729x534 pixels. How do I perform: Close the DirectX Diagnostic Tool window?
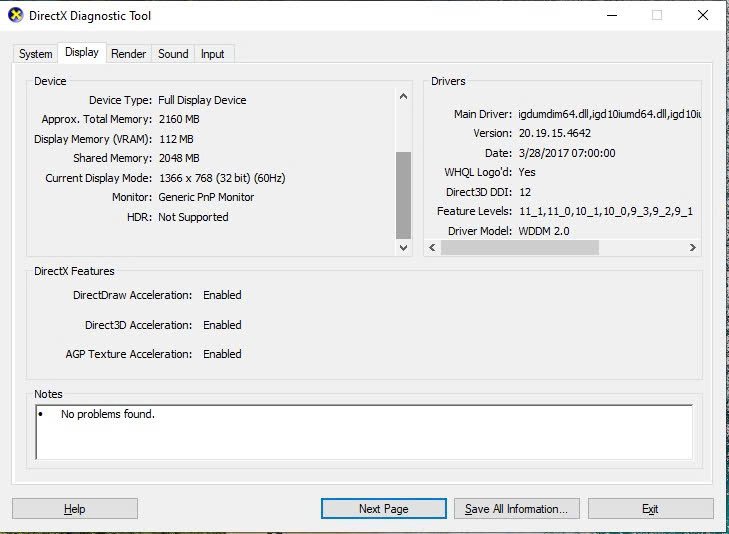coord(702,15)
